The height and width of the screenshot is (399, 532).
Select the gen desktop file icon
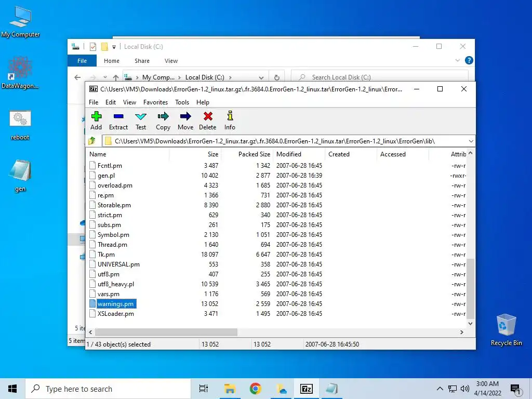pyautogui.click(x=20, y=176)
